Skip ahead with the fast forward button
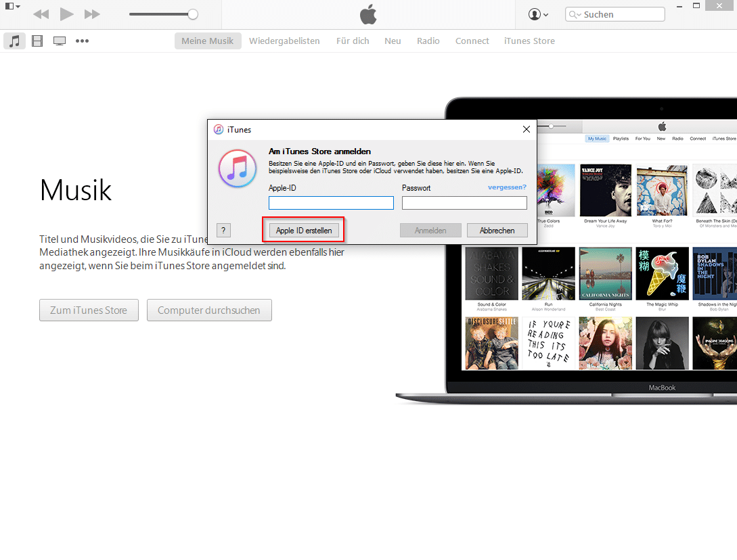The height and width of the screenshot is (560, 737). tap(92, 14)
